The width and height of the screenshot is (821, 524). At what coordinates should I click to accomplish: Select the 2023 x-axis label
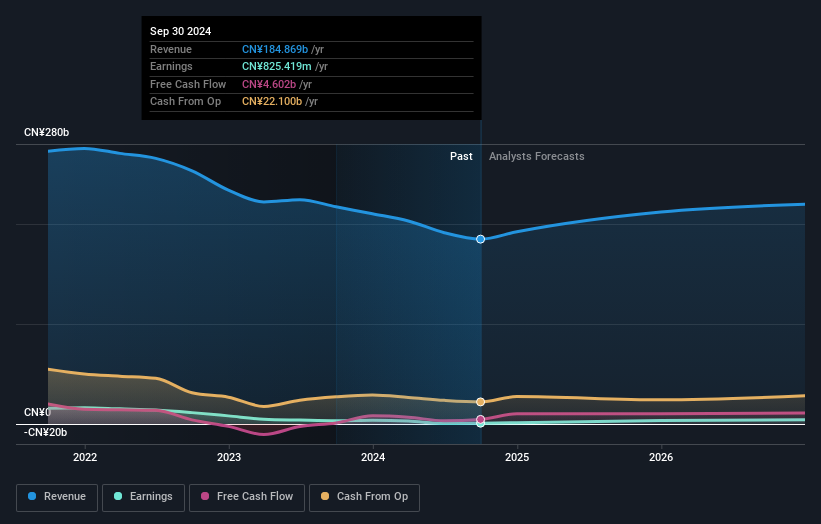pos(229,457)
